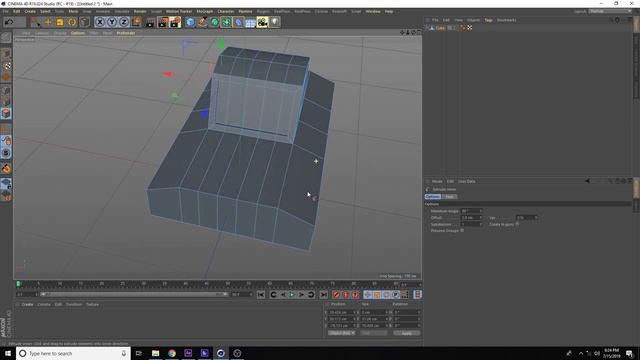Go to start of animation
This screenshot has height=360, width=640.
click(261, 295)
